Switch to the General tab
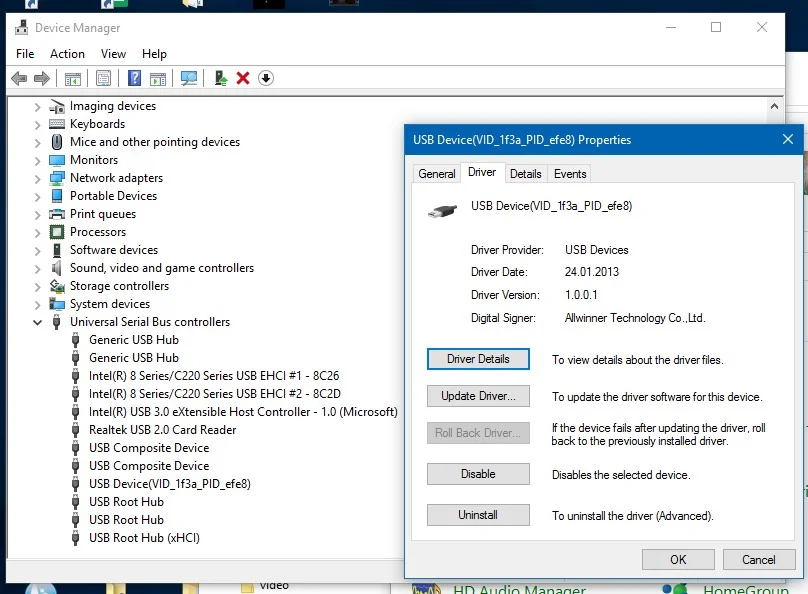This screenshot has height=594, width=808. click(x=436, y=174)
